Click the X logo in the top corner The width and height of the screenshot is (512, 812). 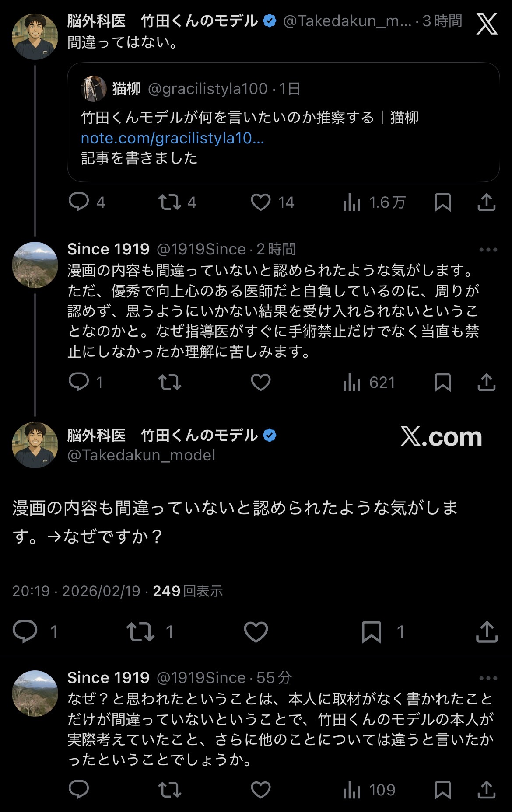click(x=487, y=24)
